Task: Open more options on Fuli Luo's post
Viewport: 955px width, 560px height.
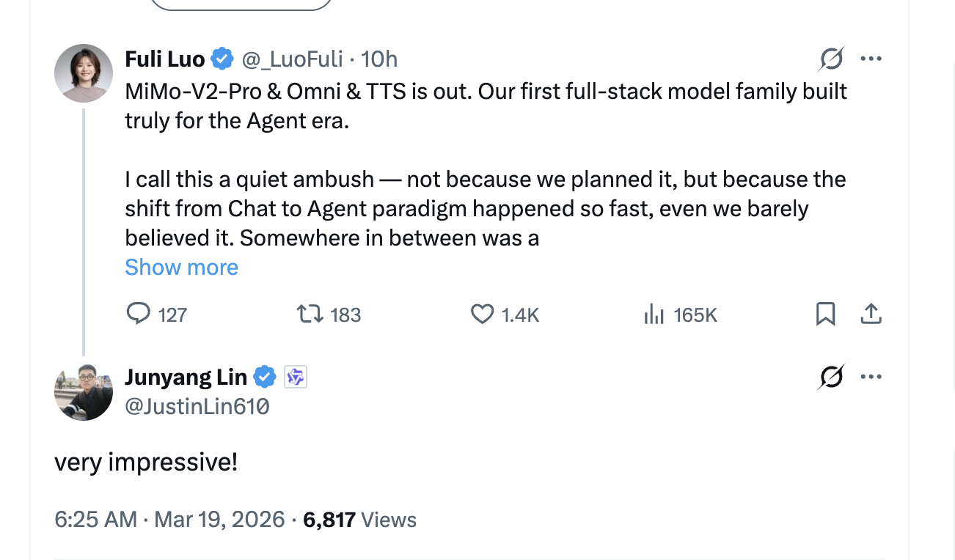Action: 871,59
